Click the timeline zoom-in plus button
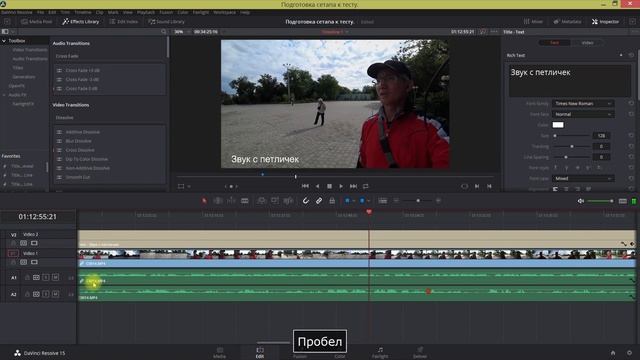The height and width of the screenshot is (360, 640). tap(438, 201)
